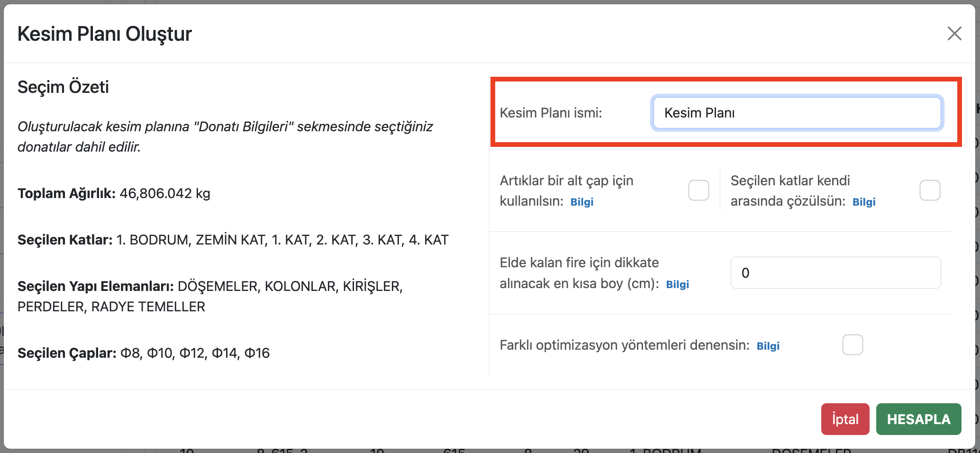Click the Artıklar bir alt çap label text
Image resolution: width=980 pixels, height=453 pixels.
coord(566,181)
